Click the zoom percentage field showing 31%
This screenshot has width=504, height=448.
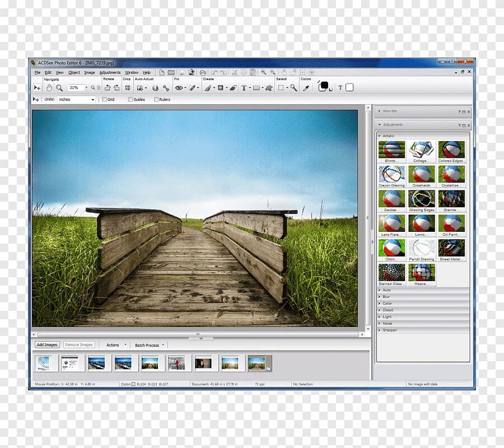(75, 87)
